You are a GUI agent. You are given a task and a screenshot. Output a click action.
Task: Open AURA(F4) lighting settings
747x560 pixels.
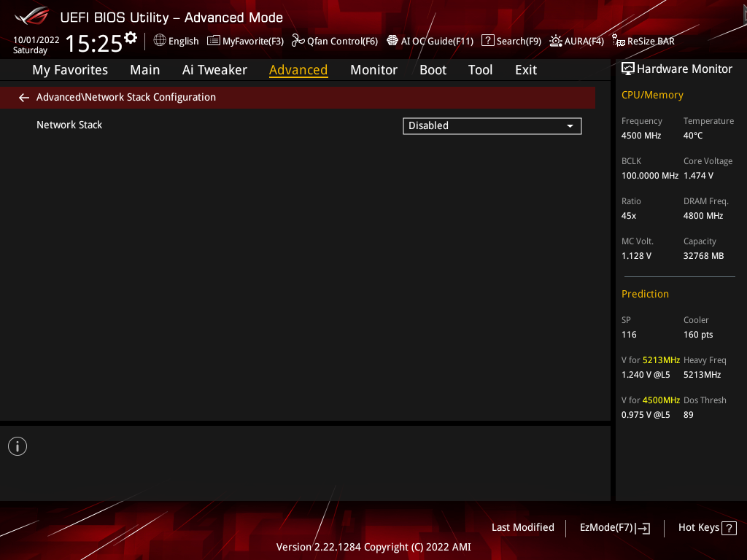(556, 41)
